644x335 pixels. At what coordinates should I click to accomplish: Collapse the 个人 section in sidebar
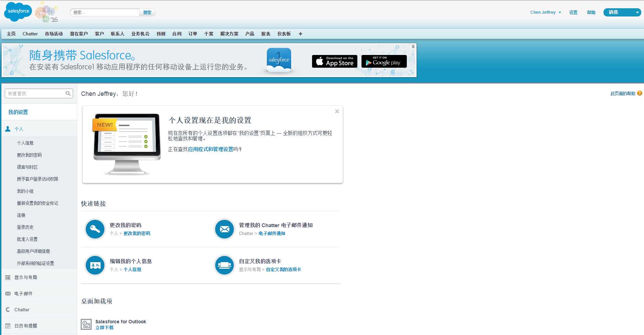[x=39, y=129]
